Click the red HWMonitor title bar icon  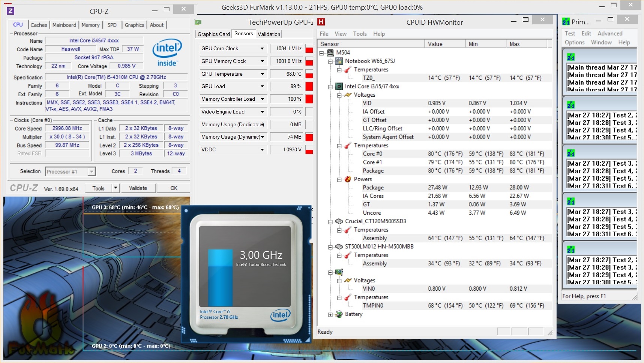321,22
